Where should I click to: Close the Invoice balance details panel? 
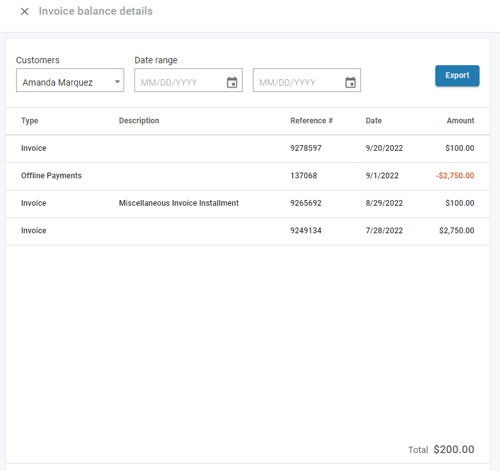[x=24, y=11]
